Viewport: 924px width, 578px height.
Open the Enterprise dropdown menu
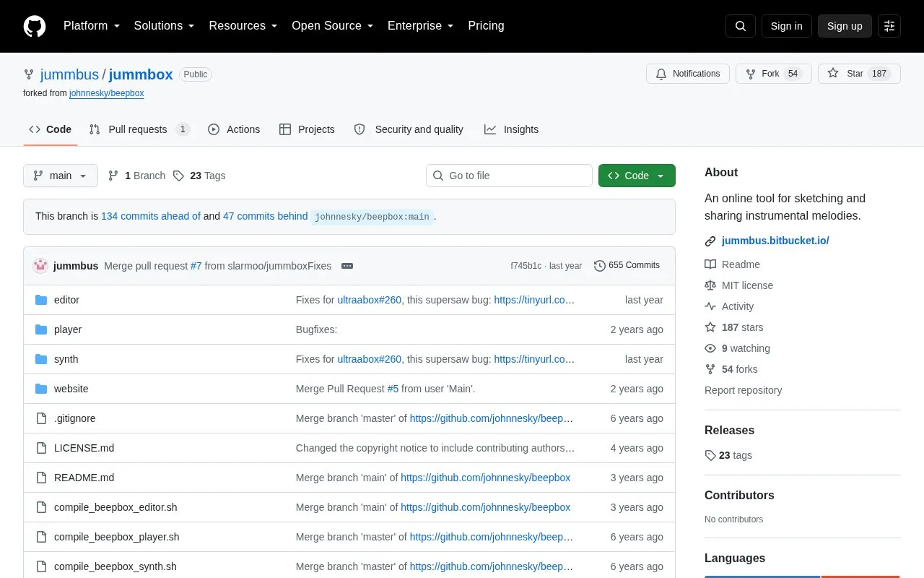(421, 26)
